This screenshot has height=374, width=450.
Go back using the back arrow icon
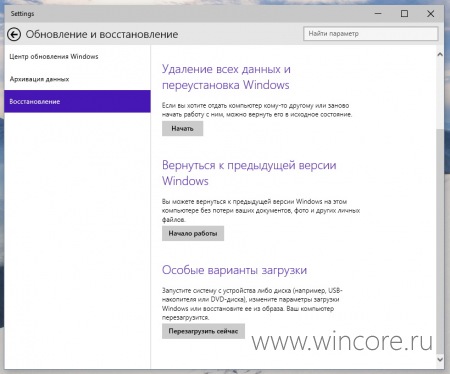pyautogui.click(x=14, y=34)
